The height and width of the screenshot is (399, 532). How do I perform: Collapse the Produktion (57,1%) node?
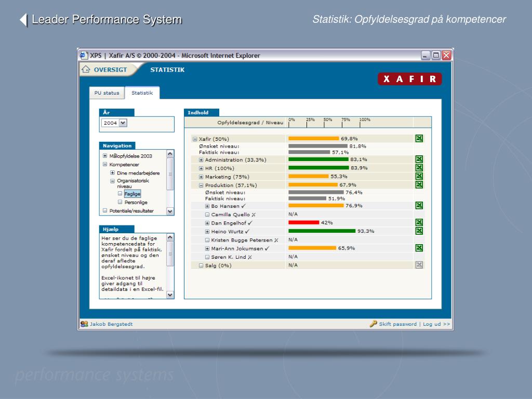[x=201, y=185]
